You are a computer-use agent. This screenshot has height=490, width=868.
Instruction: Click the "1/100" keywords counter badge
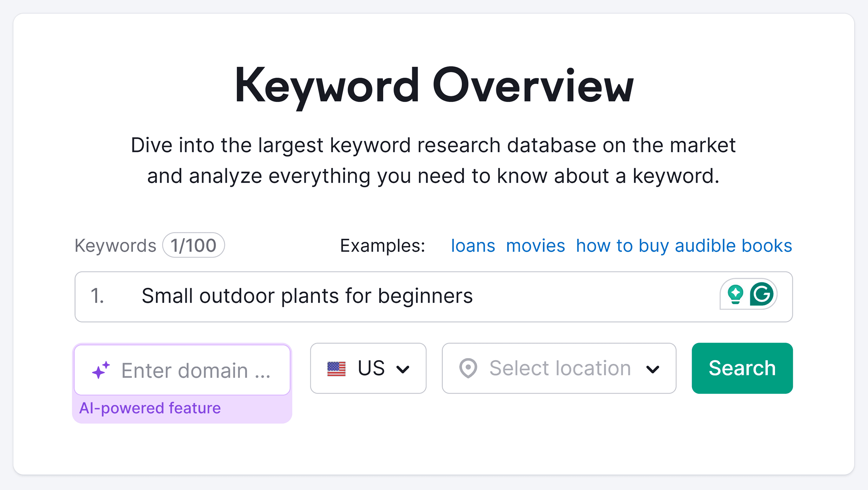193,245
